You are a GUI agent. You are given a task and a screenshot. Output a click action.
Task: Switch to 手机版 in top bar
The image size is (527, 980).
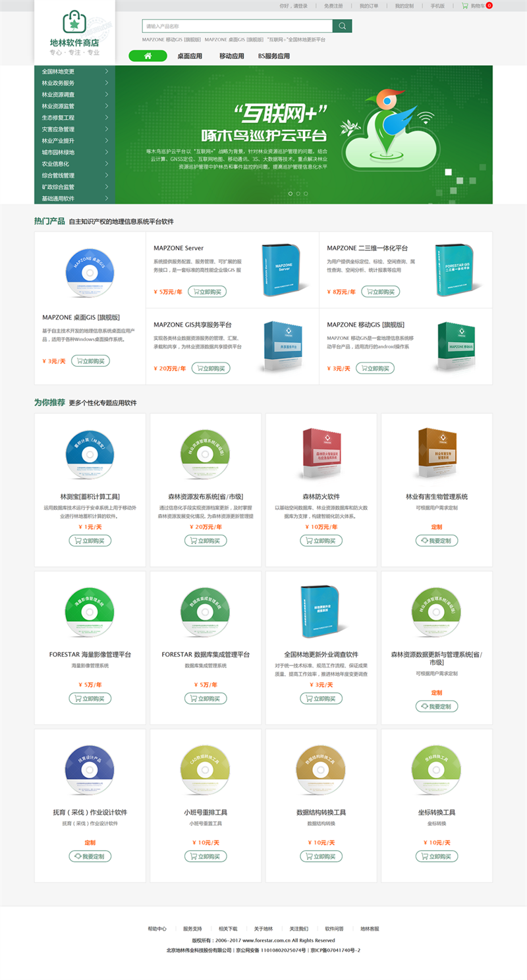pyautogui.click(x=437, y=5)
